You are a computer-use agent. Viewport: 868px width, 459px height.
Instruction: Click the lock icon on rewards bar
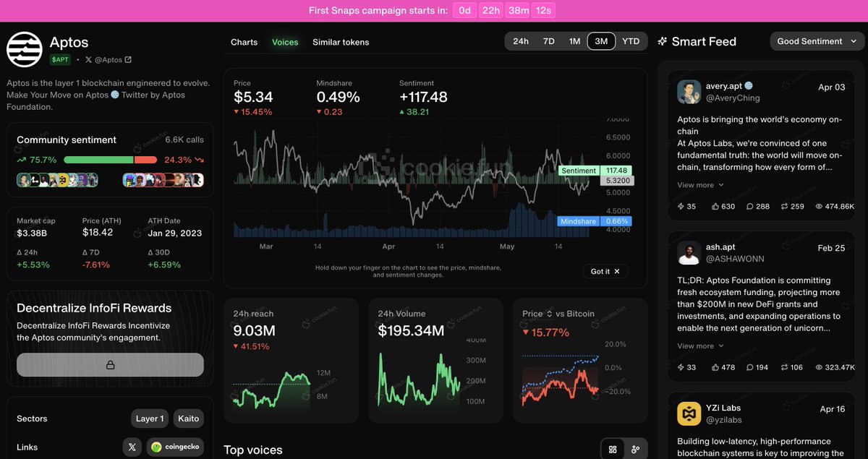(111, 365)
